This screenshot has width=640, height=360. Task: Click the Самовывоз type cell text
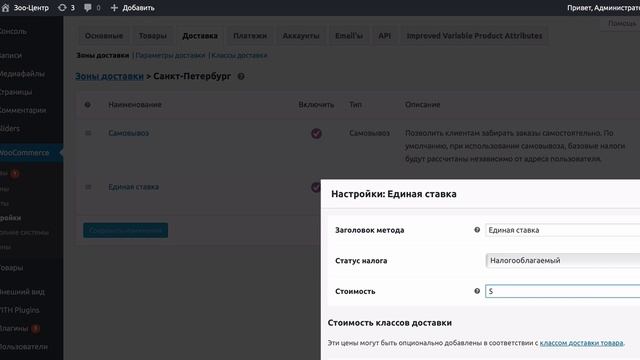[x=369, y=133]
